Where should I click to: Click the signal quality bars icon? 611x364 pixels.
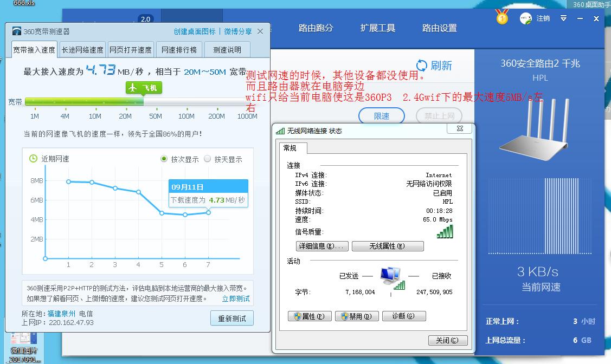[445, 232]
